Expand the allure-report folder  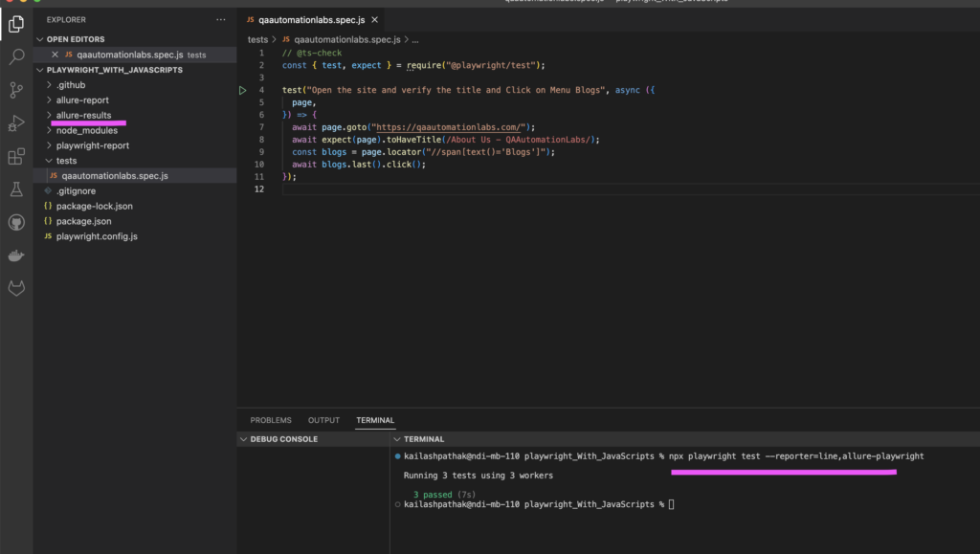[49, 100]
